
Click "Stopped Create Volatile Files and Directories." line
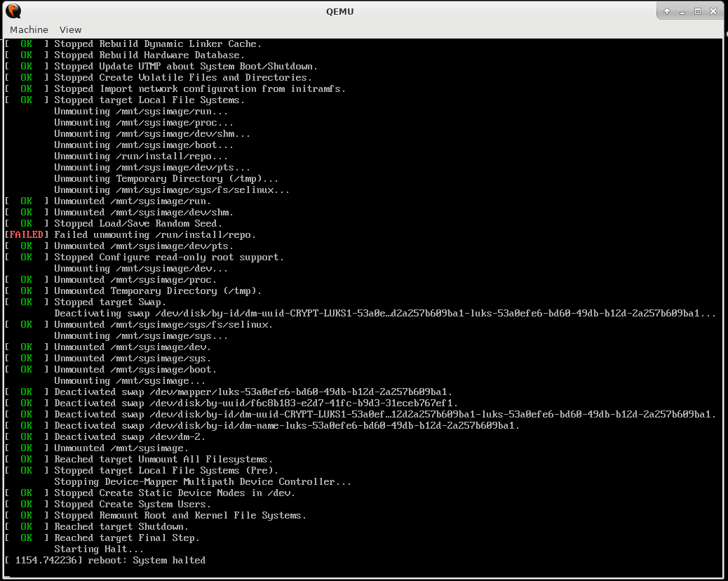tap(183, 78)
